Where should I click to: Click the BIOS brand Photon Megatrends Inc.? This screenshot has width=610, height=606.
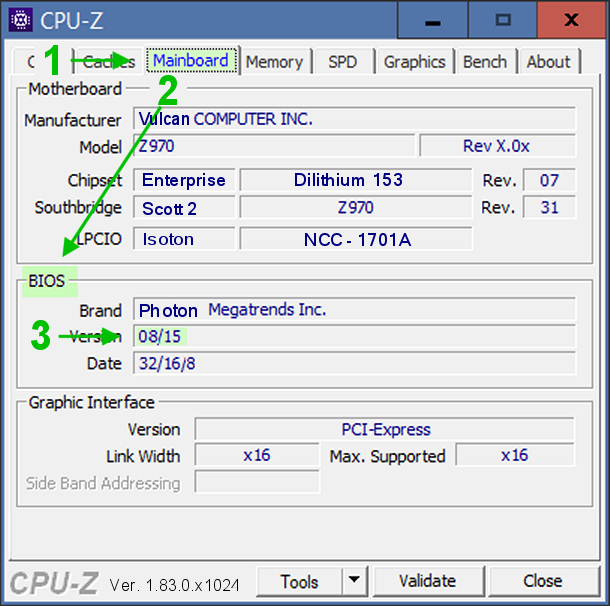tap(354, 310)
